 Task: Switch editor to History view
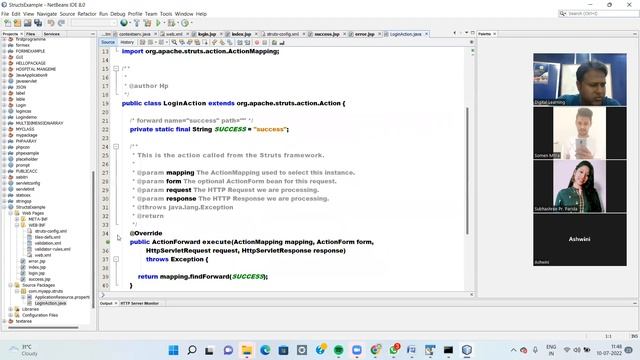click(x=127, y=42)
